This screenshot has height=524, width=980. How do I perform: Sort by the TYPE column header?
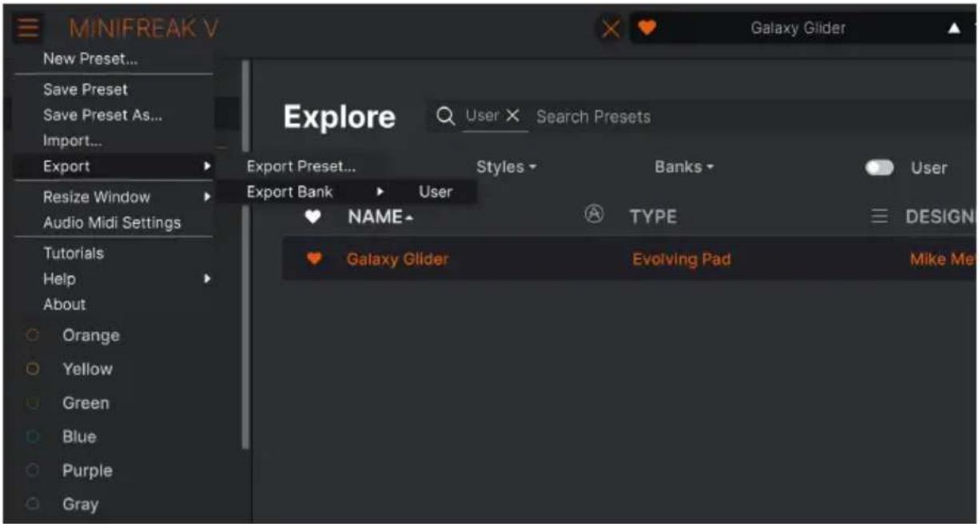[x=653, y=216]
